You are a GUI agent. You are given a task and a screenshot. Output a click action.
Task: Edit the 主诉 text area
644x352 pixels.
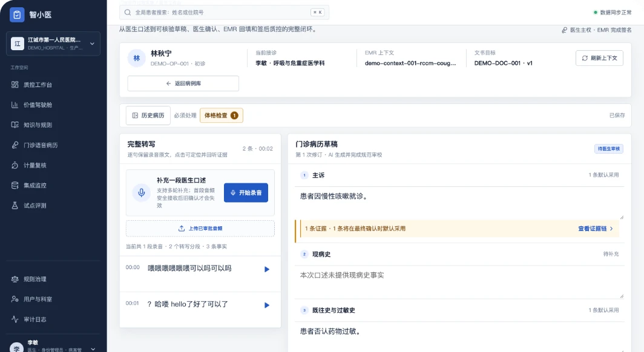click(459, 203)
